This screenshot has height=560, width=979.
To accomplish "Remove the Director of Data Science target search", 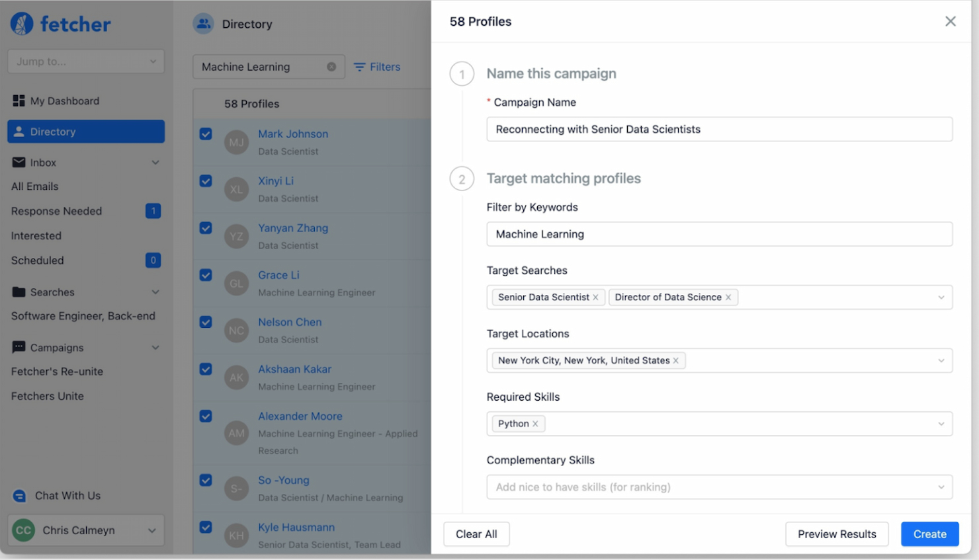I will pos(728,297).
